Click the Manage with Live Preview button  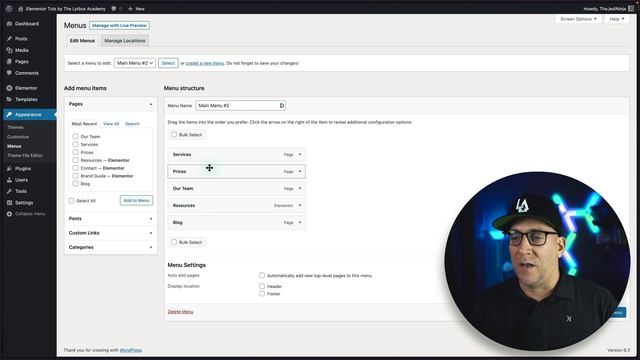click(x=119, y=25)
